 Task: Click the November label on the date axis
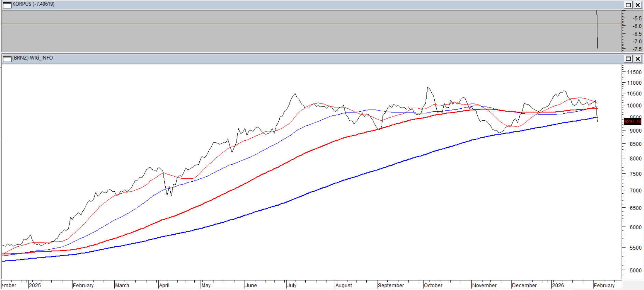point(485,286)
